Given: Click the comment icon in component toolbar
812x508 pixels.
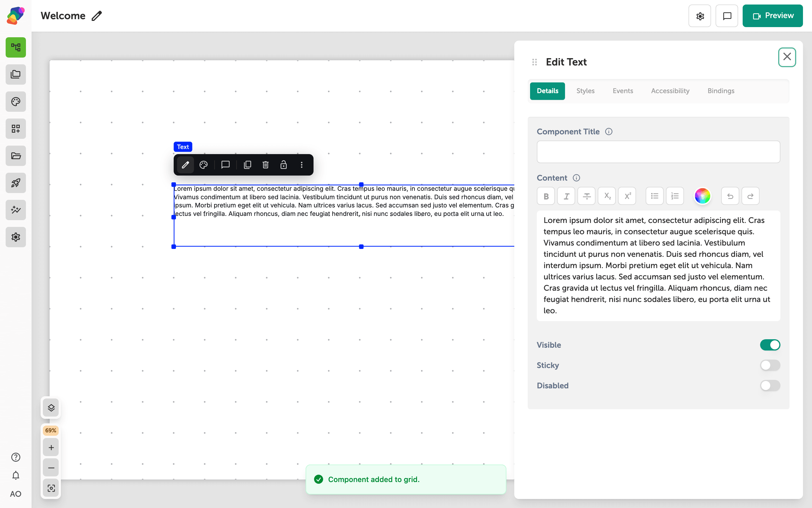Looking at the screenshot, I should [226, 165].
